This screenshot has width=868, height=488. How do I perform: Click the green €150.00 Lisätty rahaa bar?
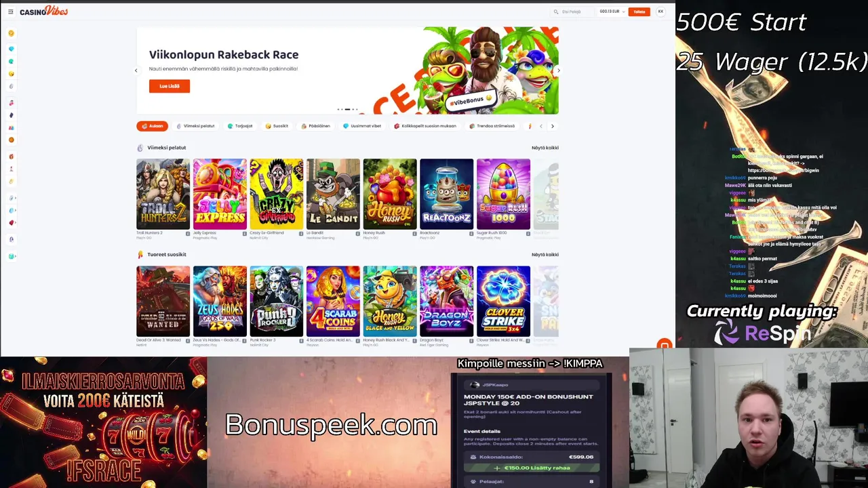[x=532, y=468]
